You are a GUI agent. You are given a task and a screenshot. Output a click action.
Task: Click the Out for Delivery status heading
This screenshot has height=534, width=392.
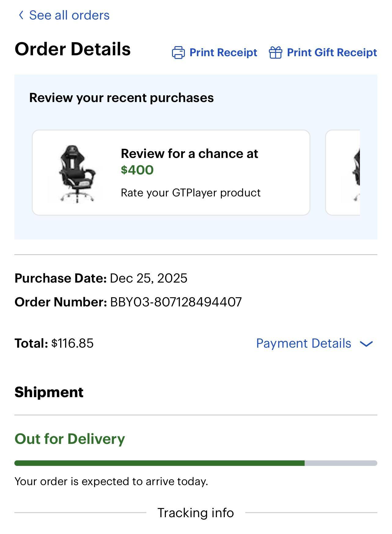(x=70, y=439)
